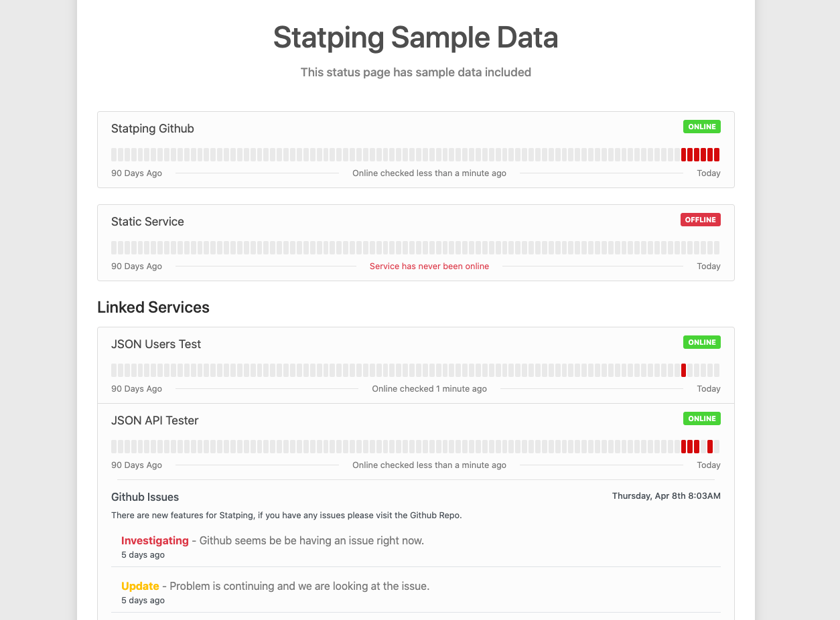The height and width of the screenshot is (620, 840).
Task: Click the red outage segment in JSON Users Test bar
Action: 683,369
